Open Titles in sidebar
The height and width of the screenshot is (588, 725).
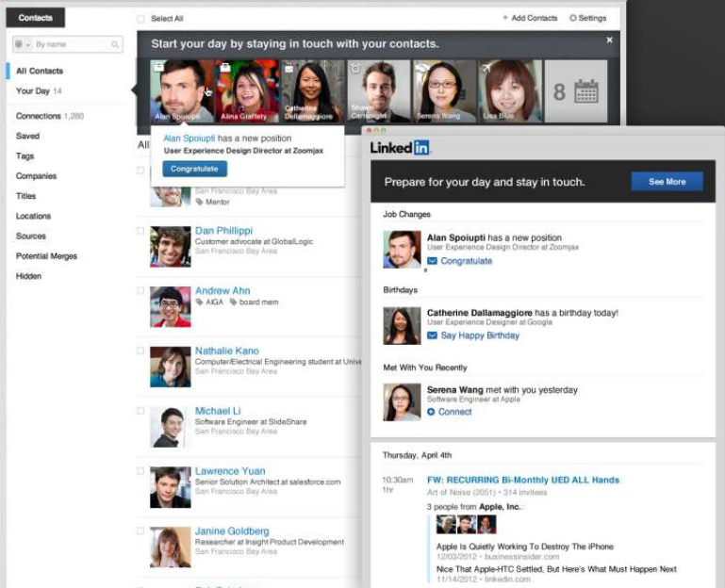pyautogui.click(x=25, y=196)
